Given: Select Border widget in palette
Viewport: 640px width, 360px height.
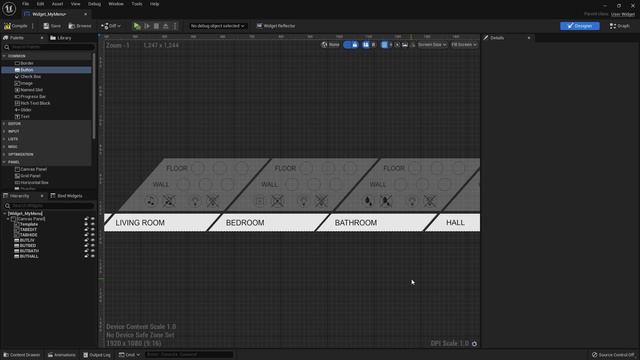Looking at the screenshot, I should (27, 63).
